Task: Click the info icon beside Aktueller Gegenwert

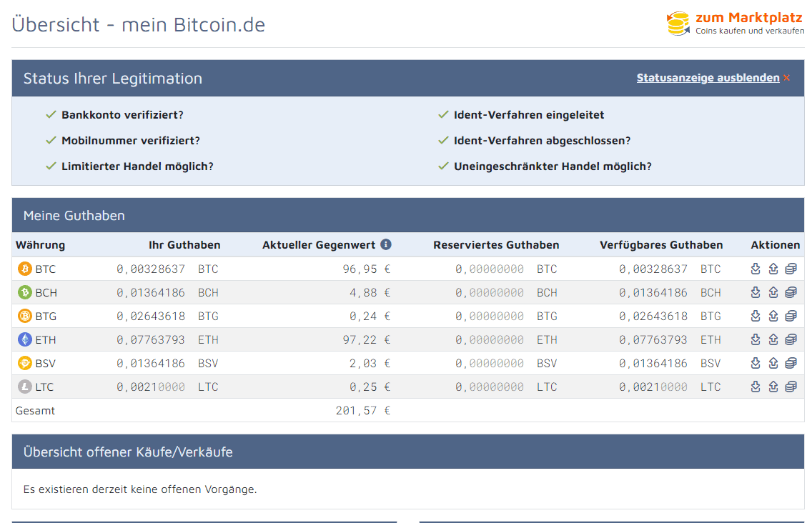Action: (386, 244)
